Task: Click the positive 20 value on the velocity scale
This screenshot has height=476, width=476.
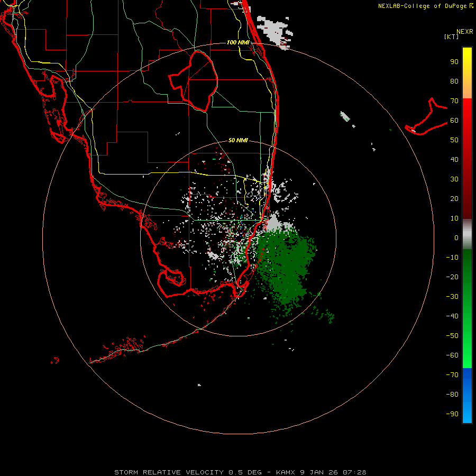Action: click(454, 198)
